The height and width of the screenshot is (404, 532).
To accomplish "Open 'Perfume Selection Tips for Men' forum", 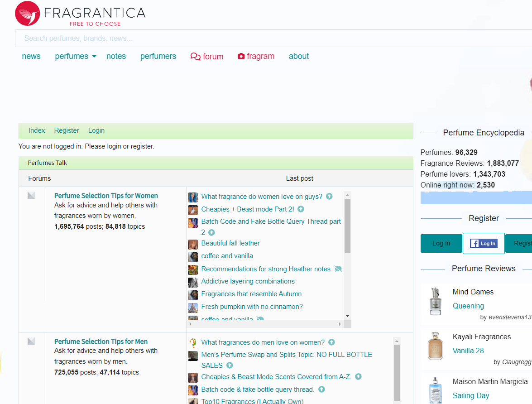I will coord(101,341).
